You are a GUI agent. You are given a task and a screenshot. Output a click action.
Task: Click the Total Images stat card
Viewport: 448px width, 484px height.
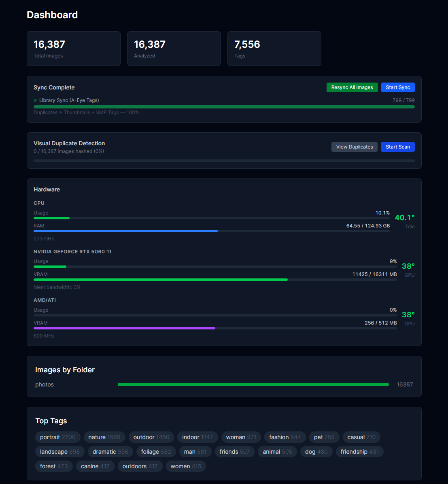click(74, 49)
